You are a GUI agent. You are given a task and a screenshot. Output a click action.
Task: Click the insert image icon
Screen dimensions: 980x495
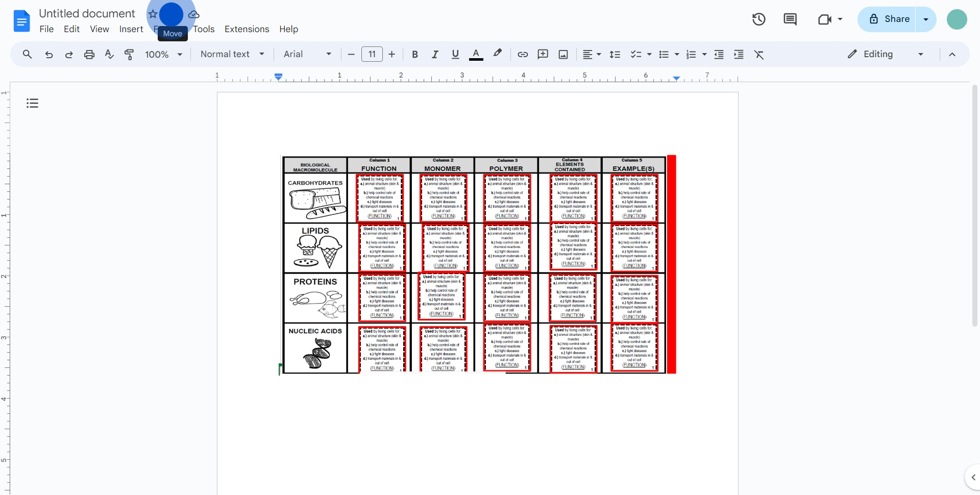[x=563, y=55]
